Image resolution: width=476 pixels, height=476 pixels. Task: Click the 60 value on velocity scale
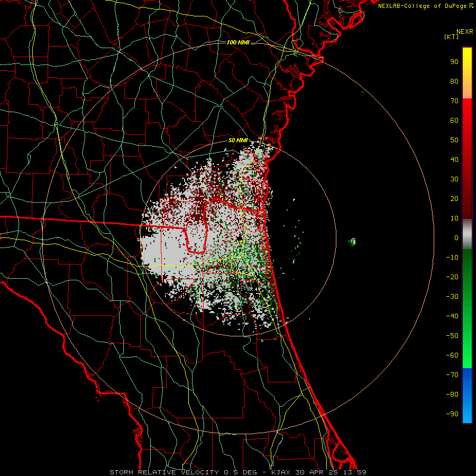(454, 121)
